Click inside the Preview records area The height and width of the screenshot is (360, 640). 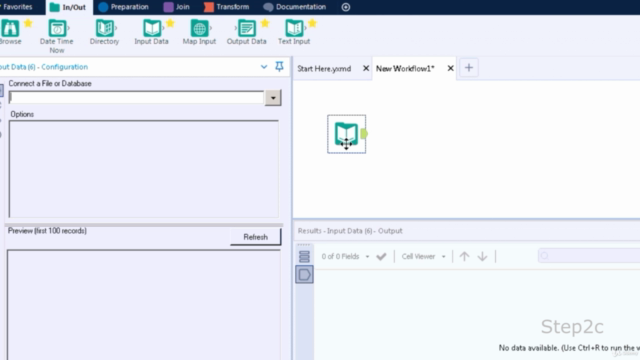point(144,305)
